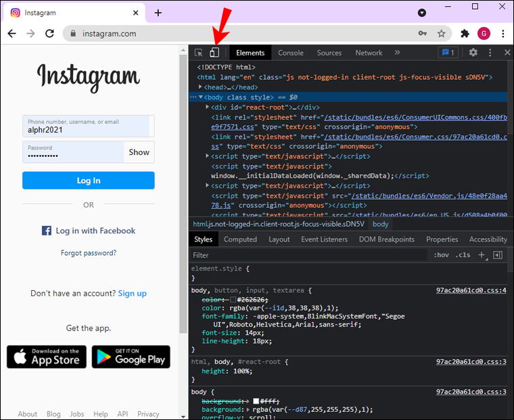Click Show to reveal the password
The image size is (514, 420).
point(139,152)
